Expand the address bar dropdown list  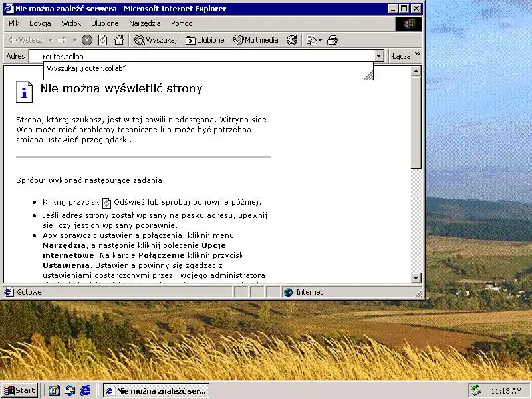pyautogui.click(x=379, y=56)
